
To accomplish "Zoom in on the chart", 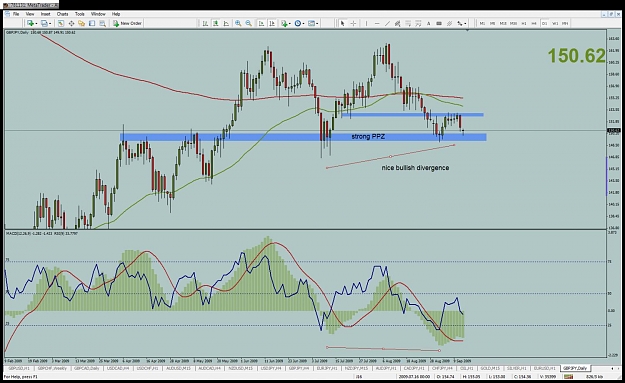I will [x=238, y=24].
